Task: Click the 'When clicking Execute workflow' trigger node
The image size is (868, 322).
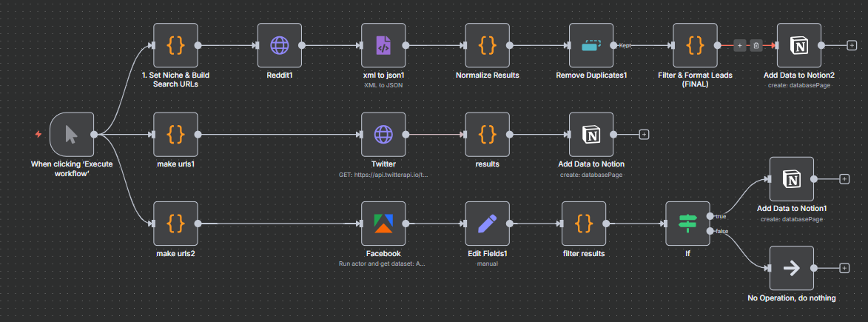Action: (x=72, y=134)
